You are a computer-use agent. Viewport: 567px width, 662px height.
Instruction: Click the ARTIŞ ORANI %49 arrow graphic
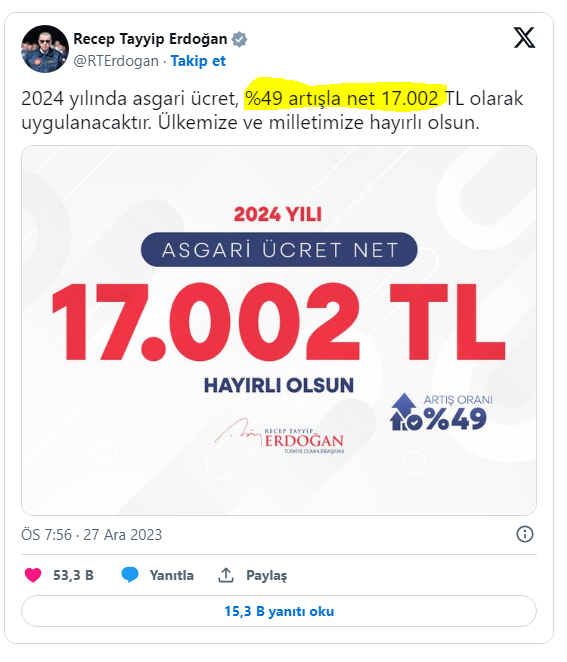[x=441, y=412]
